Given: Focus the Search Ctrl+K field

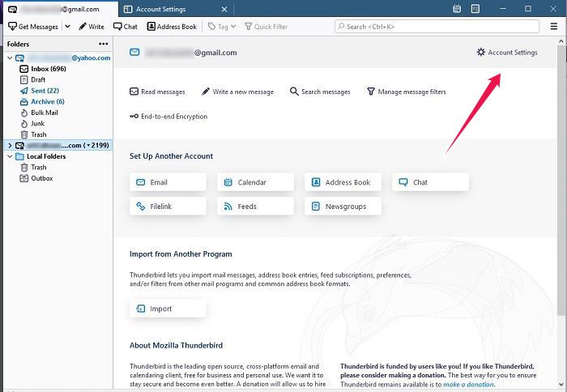Looking at the screenshot, I should (437, 27).
